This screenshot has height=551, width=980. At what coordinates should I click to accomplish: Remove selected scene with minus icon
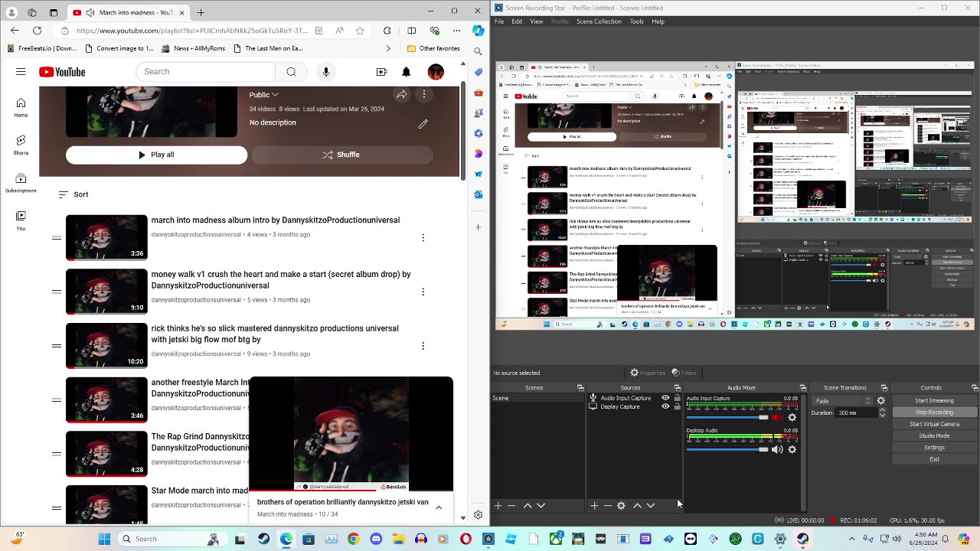pyautogui.click(x=511, y=506)
